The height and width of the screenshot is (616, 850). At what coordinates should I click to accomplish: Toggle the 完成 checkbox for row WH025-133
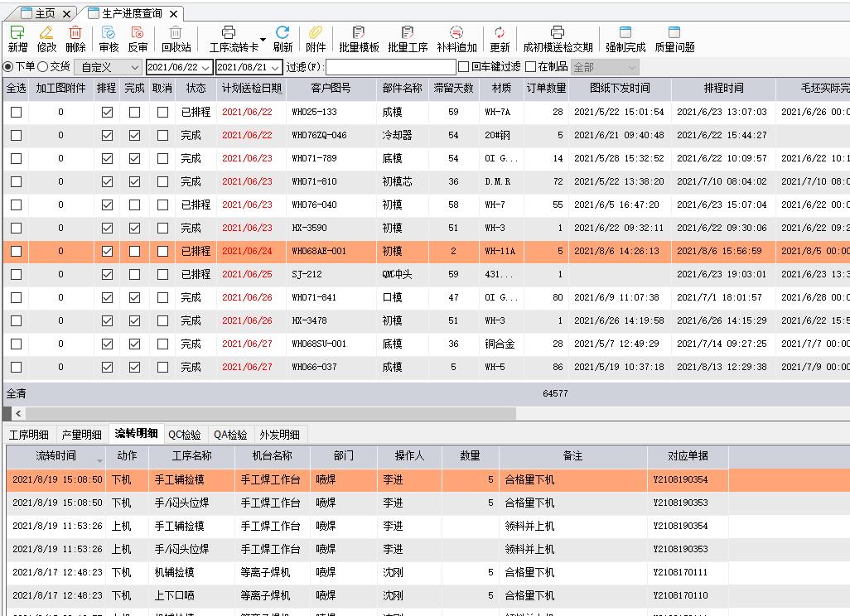(134, 112)
